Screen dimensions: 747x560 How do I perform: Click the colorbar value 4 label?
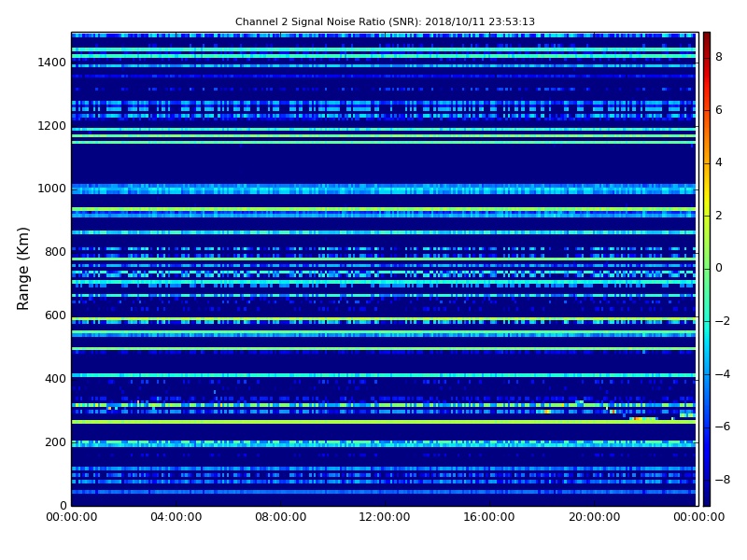coord(719,162)
